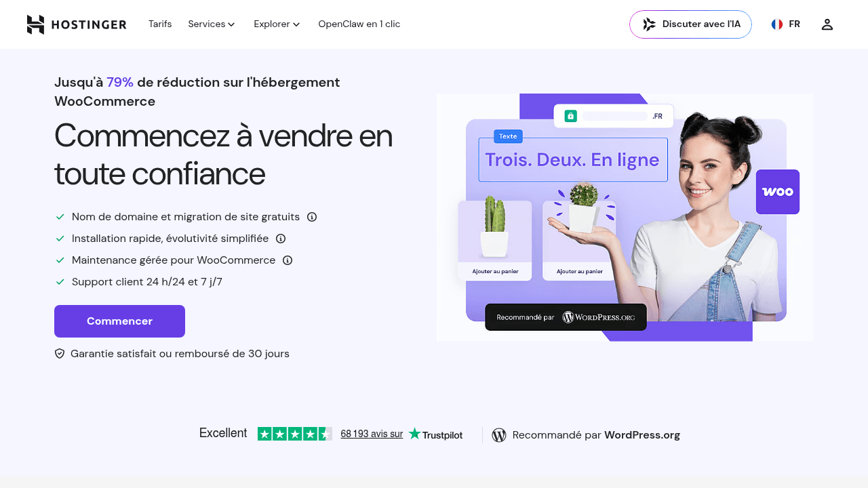This screenshot has width=868, height=488.
Task: Click the 79% discount text
Action: 120,83
